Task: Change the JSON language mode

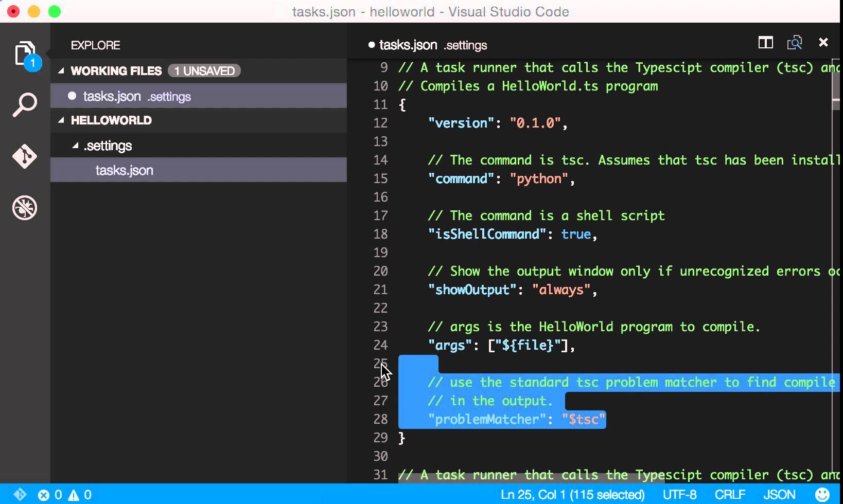Action: (x=779, y=495)
